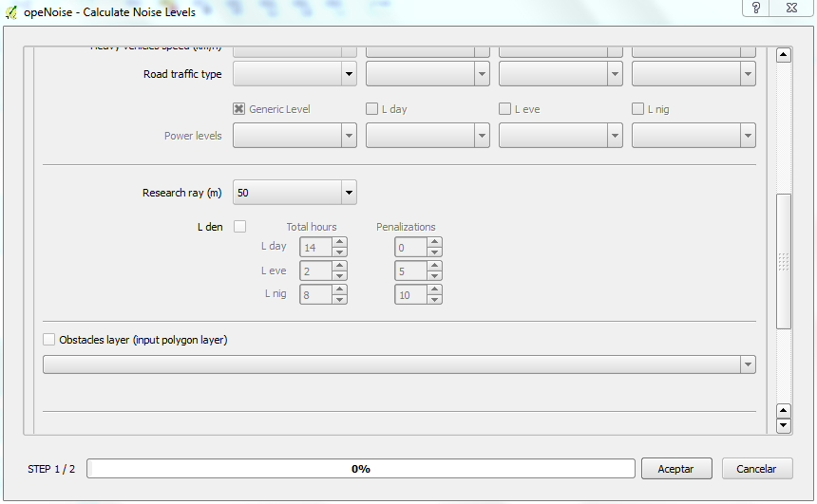Enable the L den checkbox
The height and width of the screenshot is (504, 817).
(239, 227)
